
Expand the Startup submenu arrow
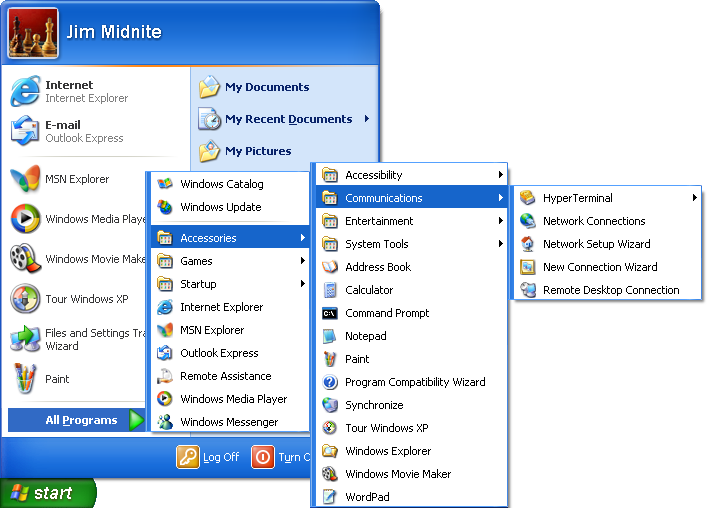[x=303, y=284]
